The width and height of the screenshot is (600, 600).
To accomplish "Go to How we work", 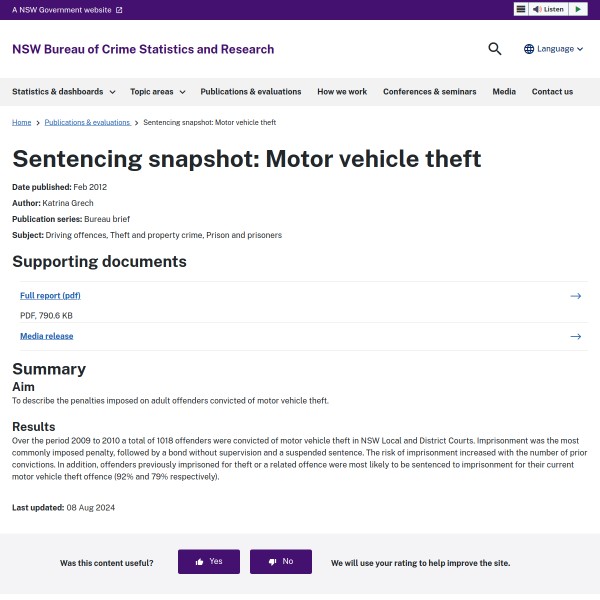I will [342, 92].
